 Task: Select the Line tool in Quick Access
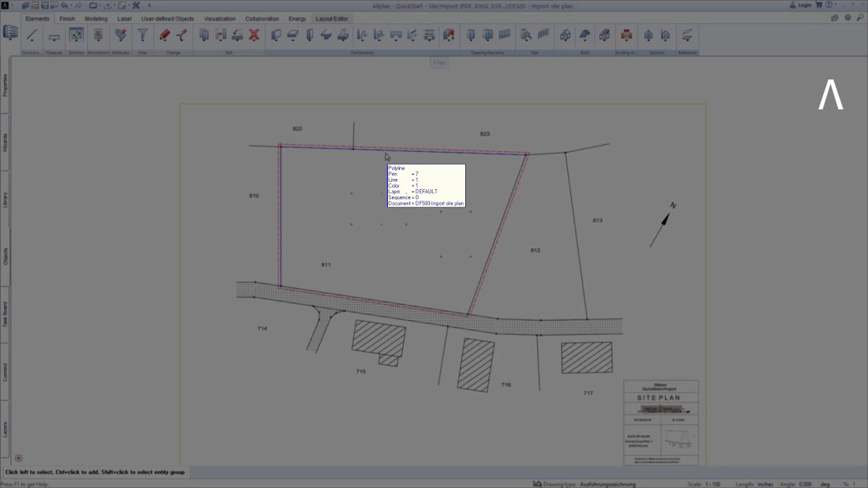click(x=31, y=35)
